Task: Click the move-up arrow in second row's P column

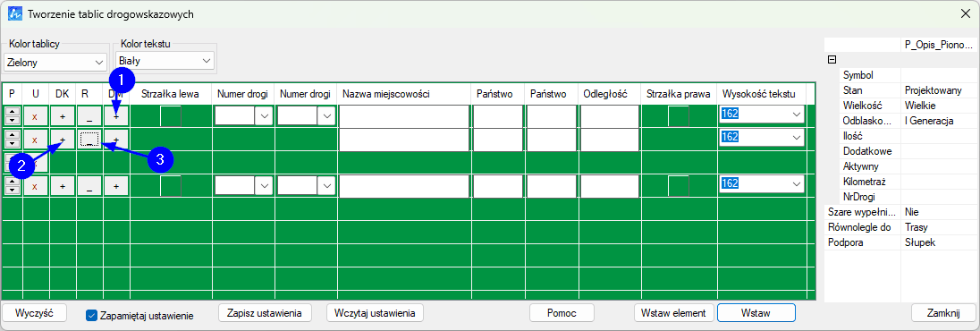Action: [x=13, y=135]
